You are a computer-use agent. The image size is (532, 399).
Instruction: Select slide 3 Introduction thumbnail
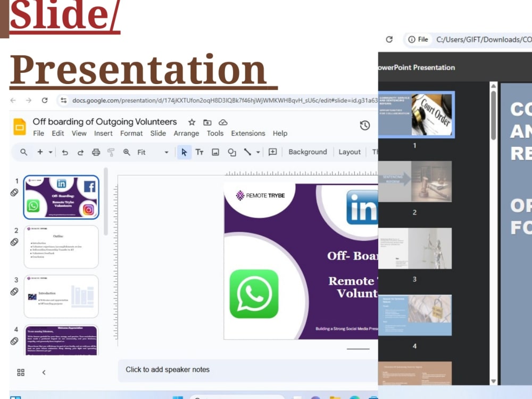(61, 296)
